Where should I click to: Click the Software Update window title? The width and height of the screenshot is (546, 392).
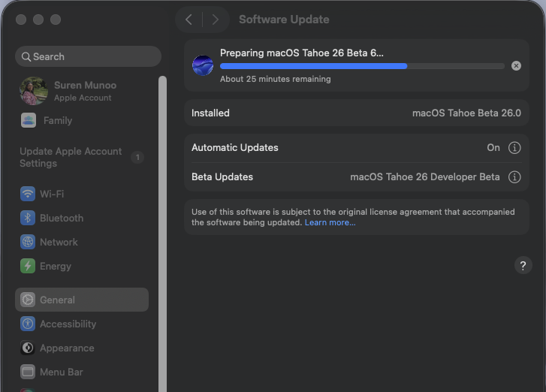pos(284,20)
